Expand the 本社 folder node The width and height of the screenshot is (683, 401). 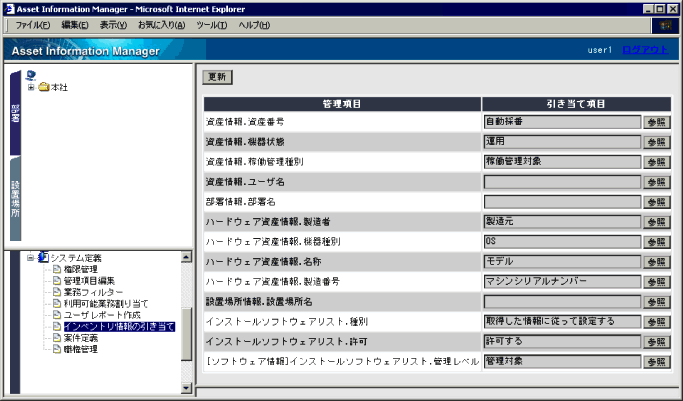click(x=31, y=87)
